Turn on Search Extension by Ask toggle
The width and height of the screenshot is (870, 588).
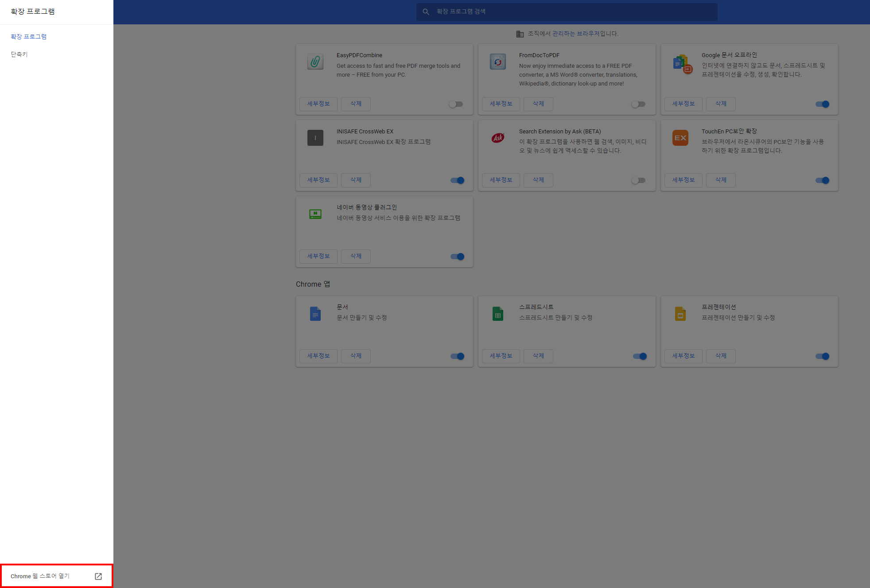tap(638, 180)
